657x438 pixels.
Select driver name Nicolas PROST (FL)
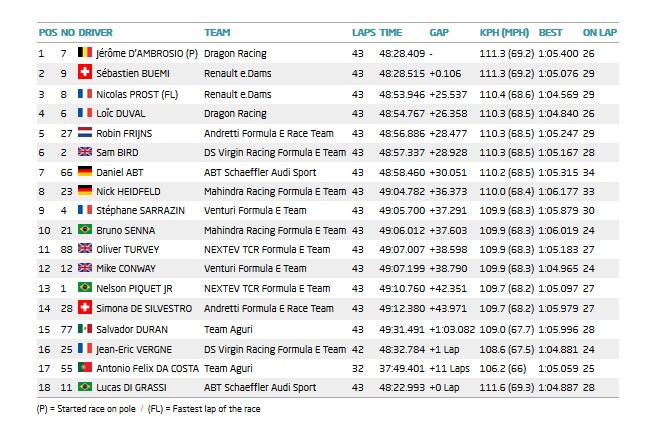tap(137, 94)
